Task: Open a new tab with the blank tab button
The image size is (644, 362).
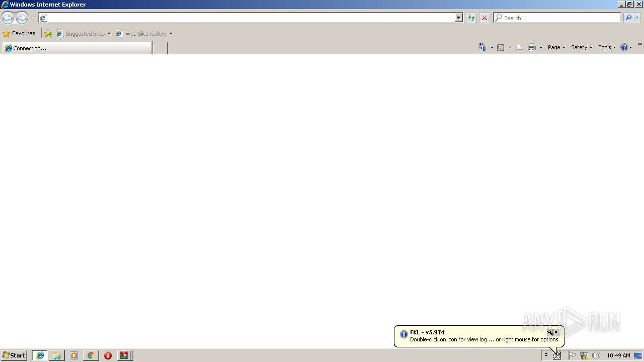Action: [160, 48]
